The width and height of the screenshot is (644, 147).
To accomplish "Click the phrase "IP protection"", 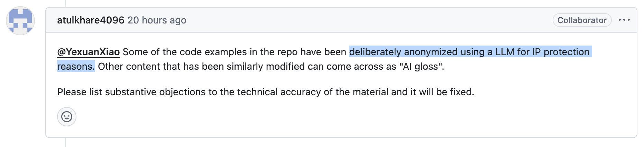I will [x=560, y=52].
